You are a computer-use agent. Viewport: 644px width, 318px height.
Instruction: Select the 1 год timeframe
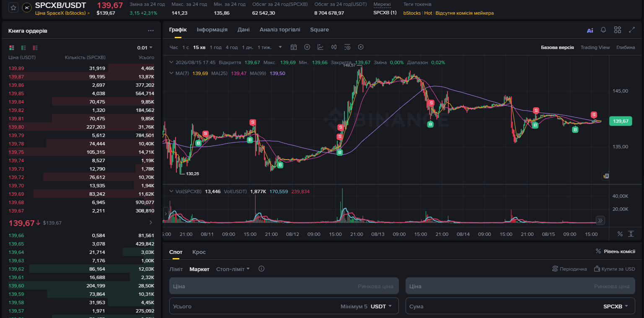tap(215, 47)
